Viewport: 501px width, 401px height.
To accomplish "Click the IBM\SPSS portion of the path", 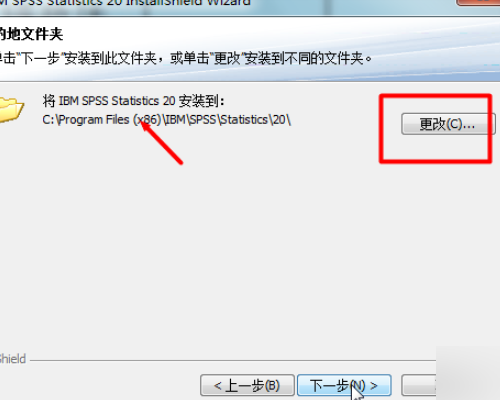I will pyautogui.click(x=191, y=119).
